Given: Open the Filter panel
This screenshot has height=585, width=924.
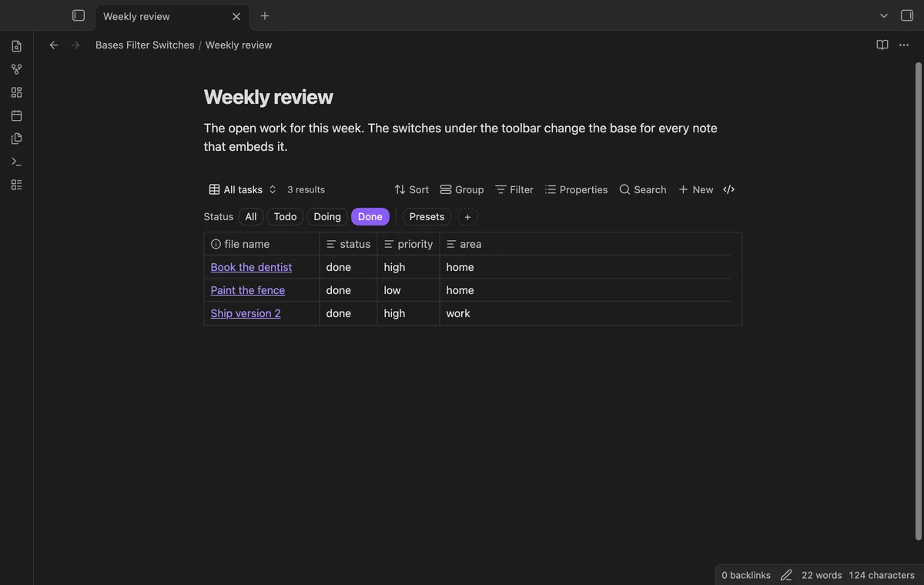Looking at the screenshot, I should point(514,189).
